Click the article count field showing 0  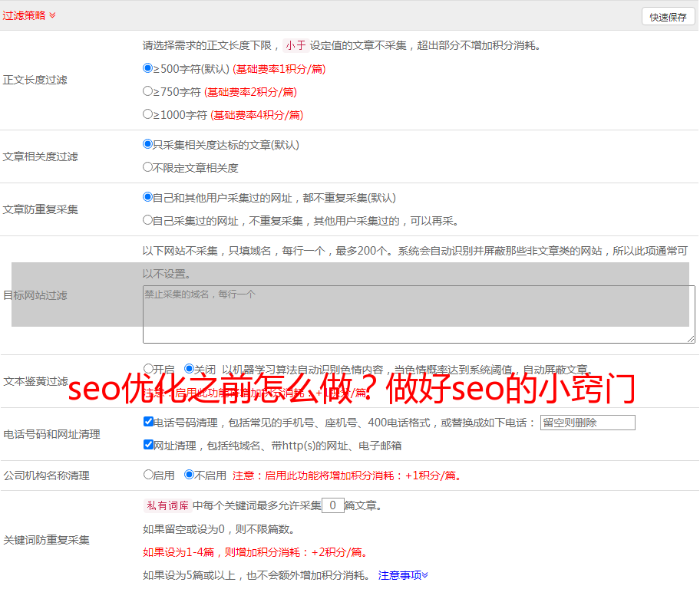[x=332, y=505]
